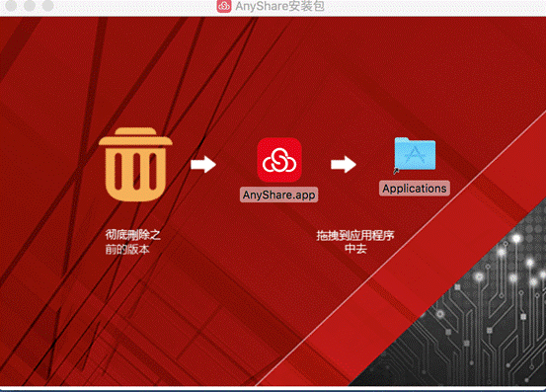Click the glowing white node on the circuit graphic
Screen dimensions: 546x392
click(x=516, y=239)
